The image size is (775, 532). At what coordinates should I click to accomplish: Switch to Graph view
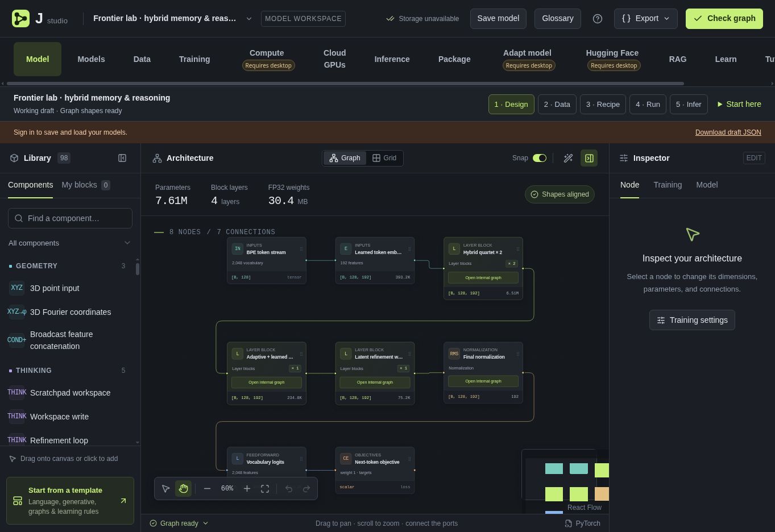pyautogui.click(x=345, y=158)
